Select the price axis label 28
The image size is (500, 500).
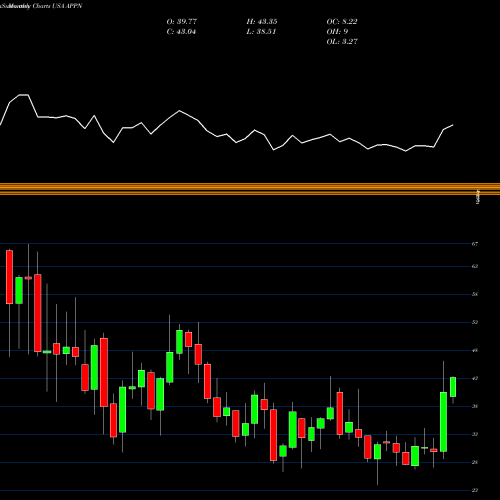coord(475,462)
